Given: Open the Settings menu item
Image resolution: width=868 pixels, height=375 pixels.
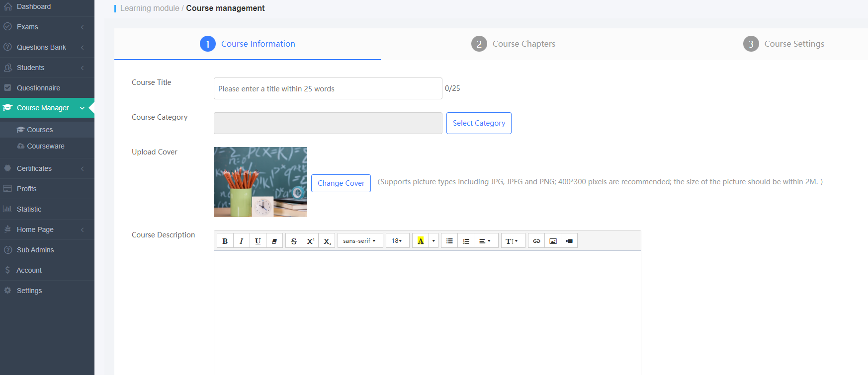Looking at the screenshot, I should coord(47,291).
